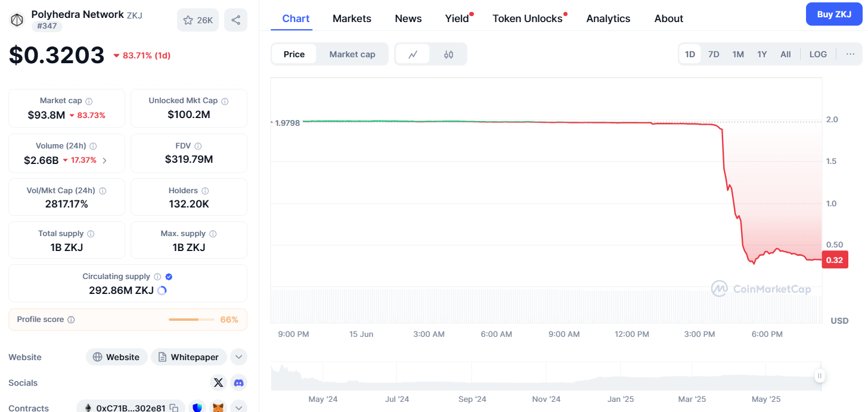Image resolution: width=868 pixels, height=412 pixels.
Task: Click the MetaMask fox icon
Action: tap(219, 408)
